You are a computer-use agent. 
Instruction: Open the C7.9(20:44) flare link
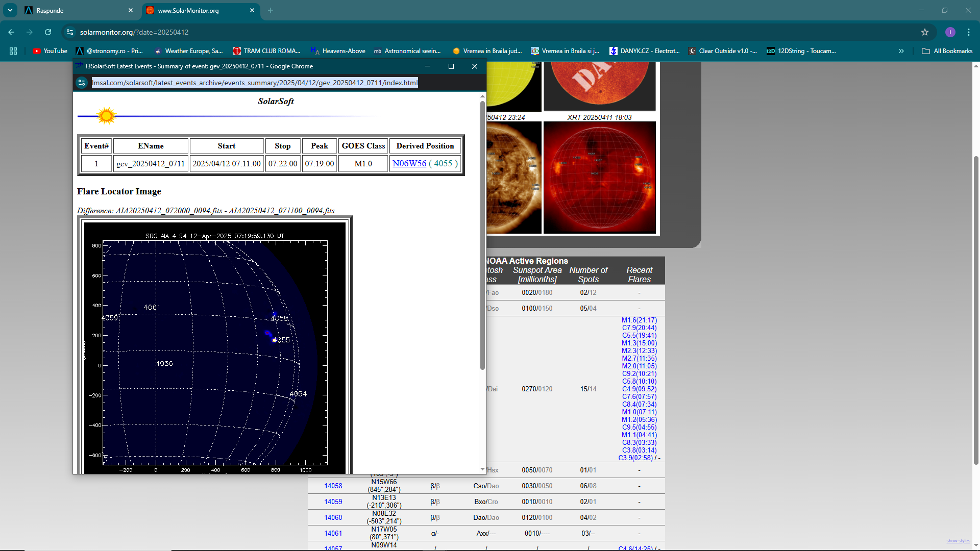(x=639, y=328)
